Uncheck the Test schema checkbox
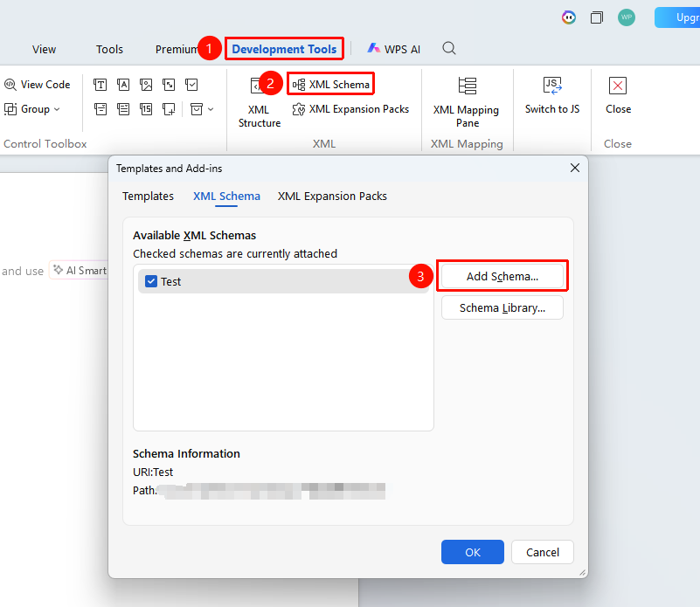 (x=151, y=281)
